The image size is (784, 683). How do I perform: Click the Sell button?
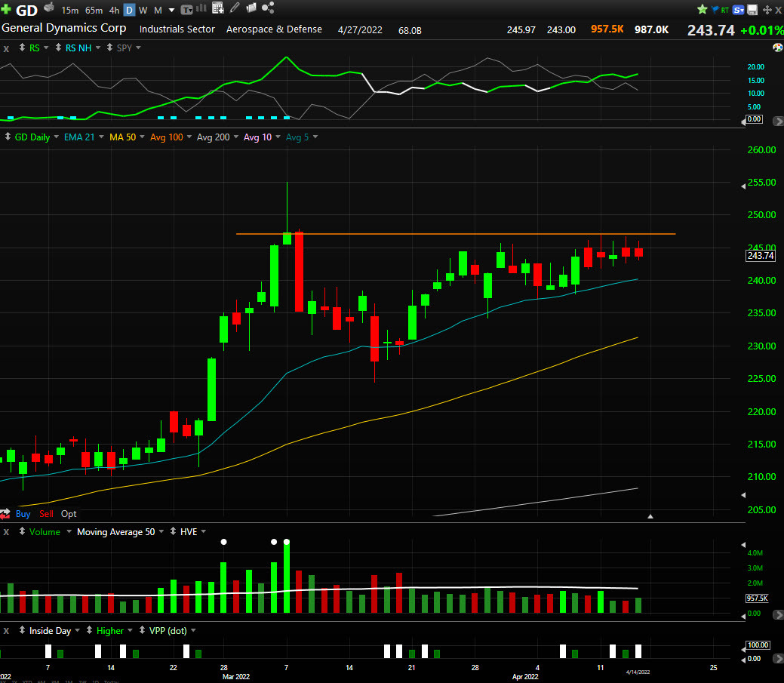[x=46, y=513]
